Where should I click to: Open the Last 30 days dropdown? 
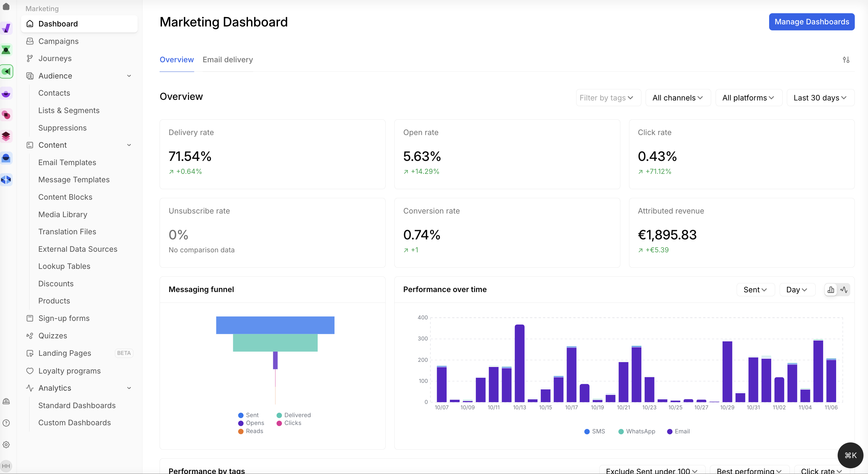(x=820, y=98)
